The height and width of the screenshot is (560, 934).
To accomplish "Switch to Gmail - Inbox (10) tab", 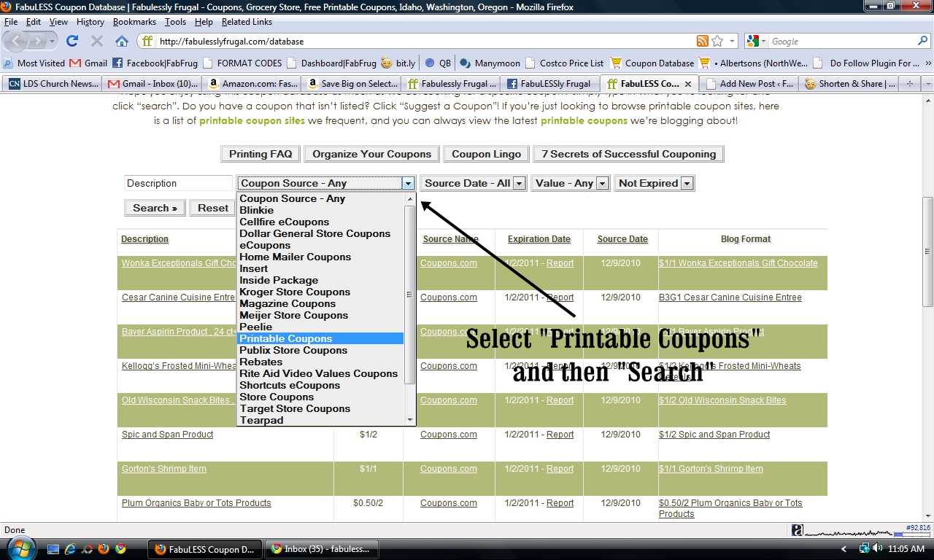I will tap(152, 84).
